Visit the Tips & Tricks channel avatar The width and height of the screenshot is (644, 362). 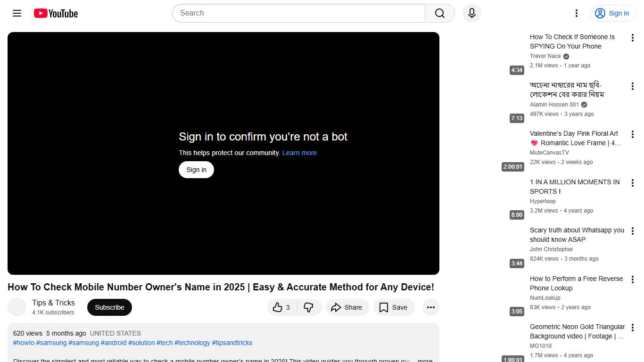pos(17,307)
